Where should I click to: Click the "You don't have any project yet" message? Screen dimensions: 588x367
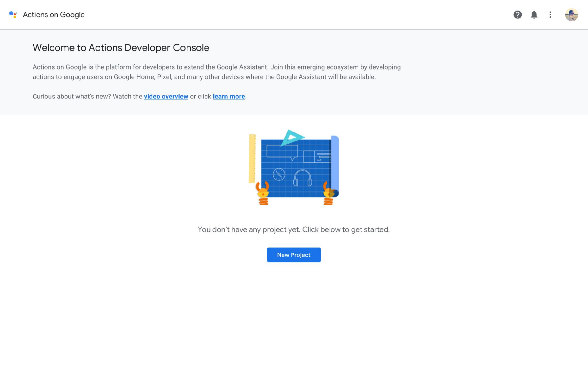coord(294,229)
